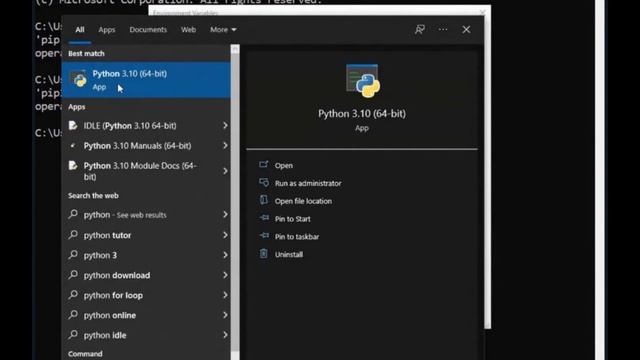Select 'python 3' web suggestion
The height and width of the screenshot is (360, 640).
pyautogui.click(x=146, y=255)
